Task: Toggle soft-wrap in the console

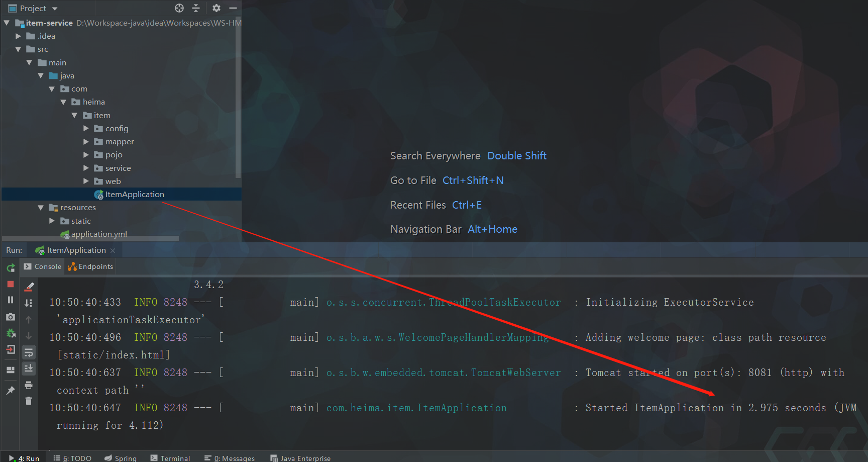Action: pos(29,352)
